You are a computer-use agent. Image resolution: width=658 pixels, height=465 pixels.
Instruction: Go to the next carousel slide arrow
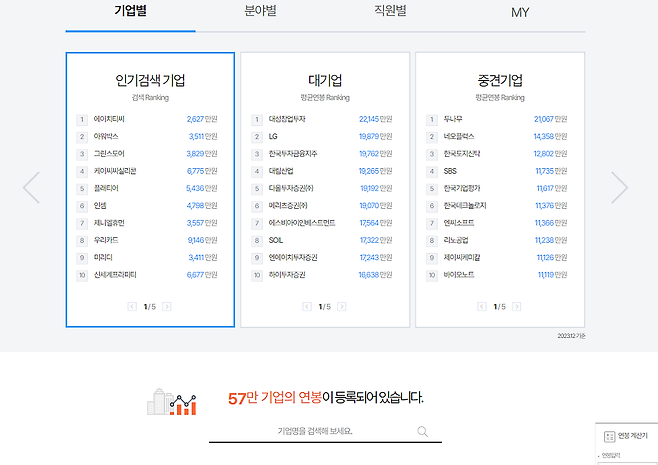[619, 188]
